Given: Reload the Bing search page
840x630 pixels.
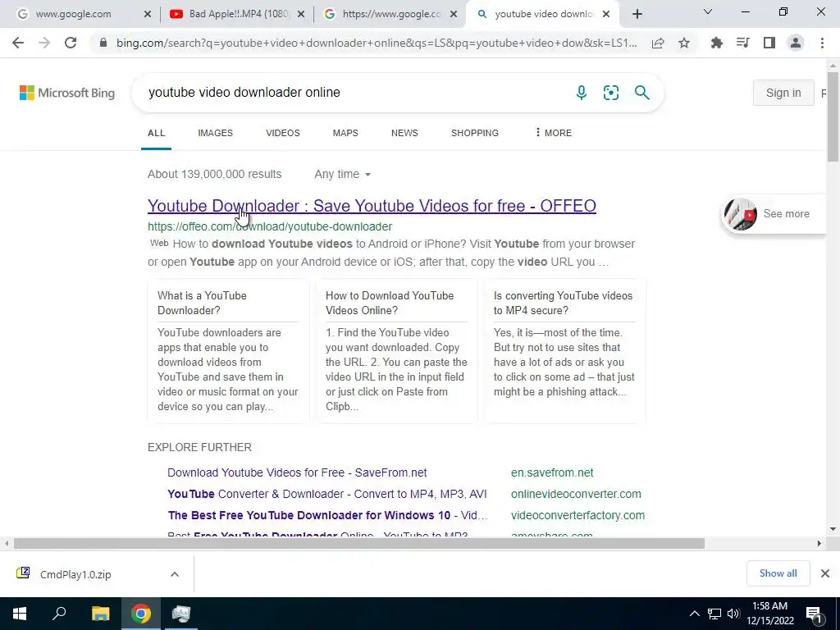Looking at the screenshot, I should tap(71, 43).
